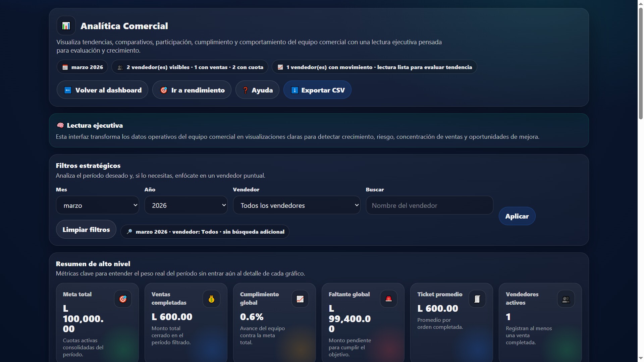Click the brain icon beside Lectura ejecutiva
The image size is (644, 362).
click(60, 125)
